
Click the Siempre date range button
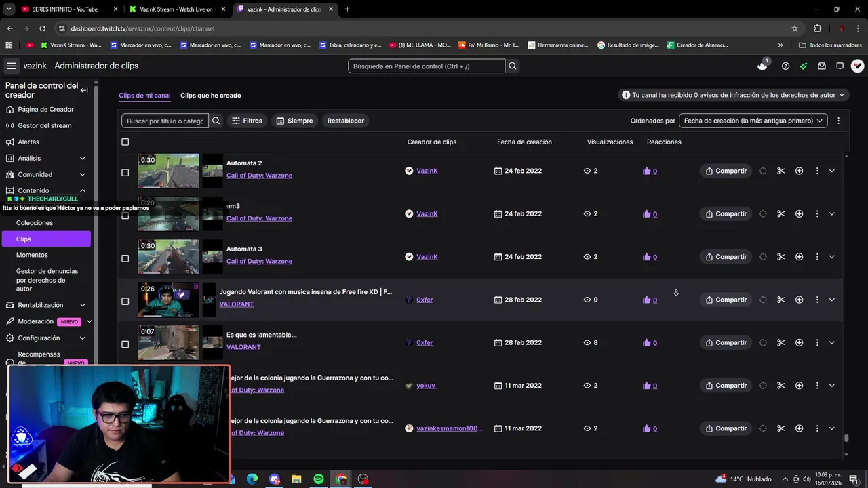(x=295, y=121)
